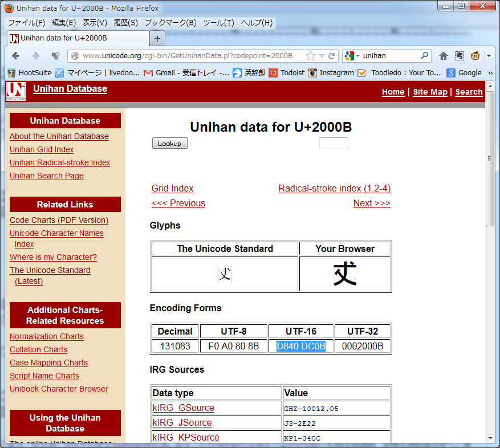Follow the Search link in header
Screen dimensions: 500x448
[x=469, y=92]
